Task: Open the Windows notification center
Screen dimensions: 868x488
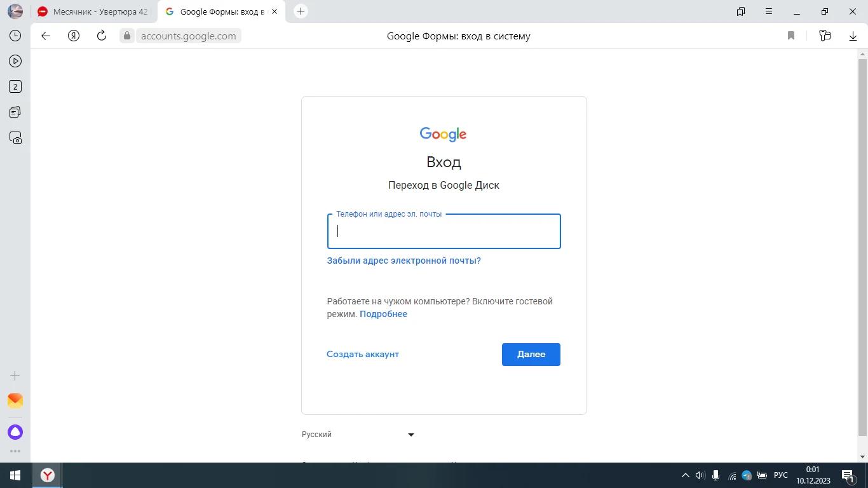Action: (848, 475)
